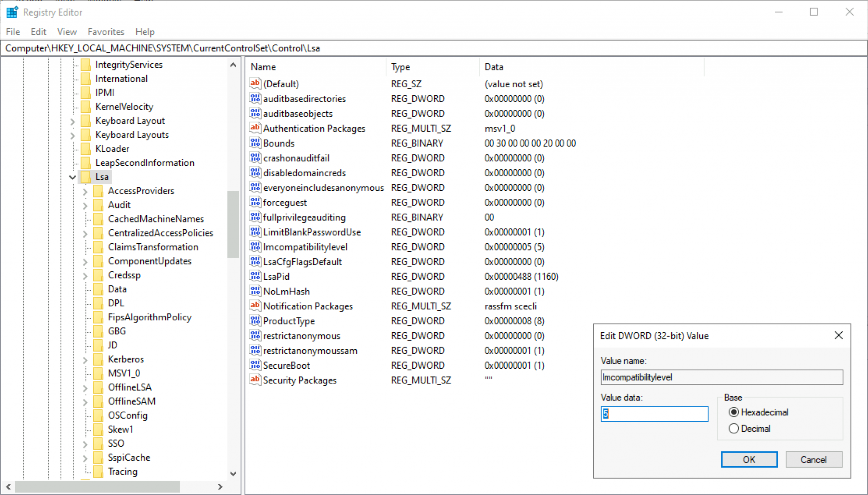Click the Lsa folder icon in the tree
Viewport: 868px width, 495px height.
(x=86, y=177)
